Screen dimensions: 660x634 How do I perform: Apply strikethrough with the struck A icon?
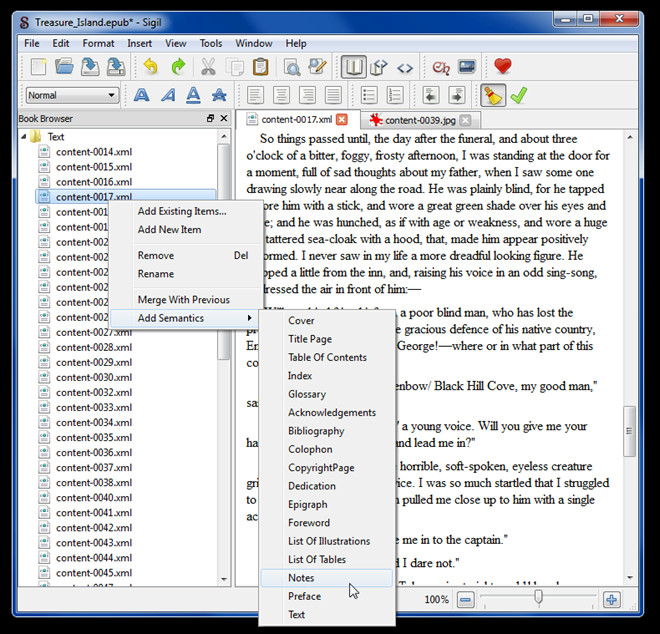click(x=219, y=95)
